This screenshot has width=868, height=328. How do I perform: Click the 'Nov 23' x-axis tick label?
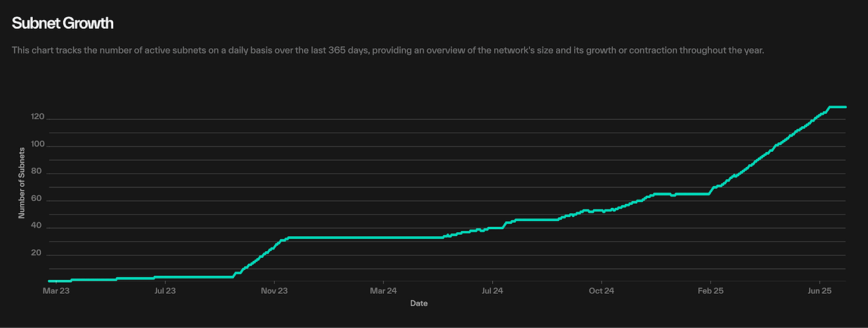(x=274, y=291)
